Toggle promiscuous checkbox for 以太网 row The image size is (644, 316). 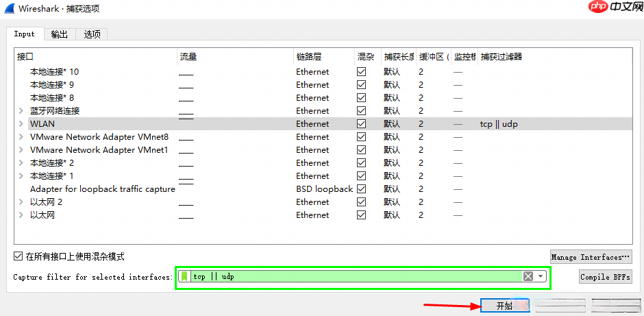click(362, 215)
